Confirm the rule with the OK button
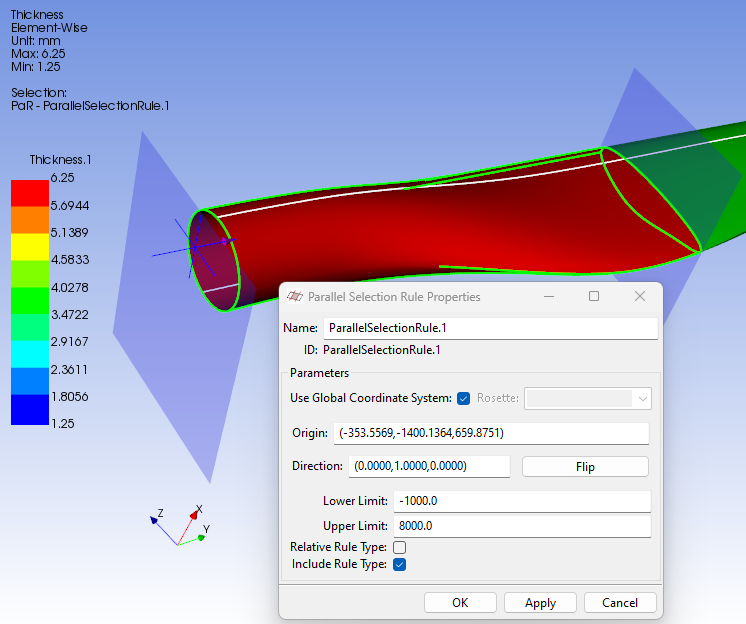 click(460, 603)
